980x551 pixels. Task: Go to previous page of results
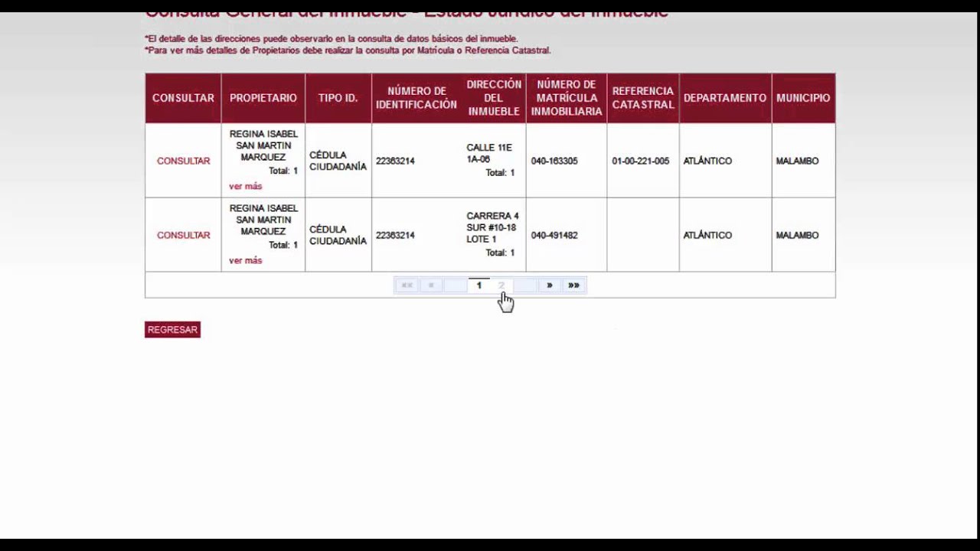[x=431, y=285]
